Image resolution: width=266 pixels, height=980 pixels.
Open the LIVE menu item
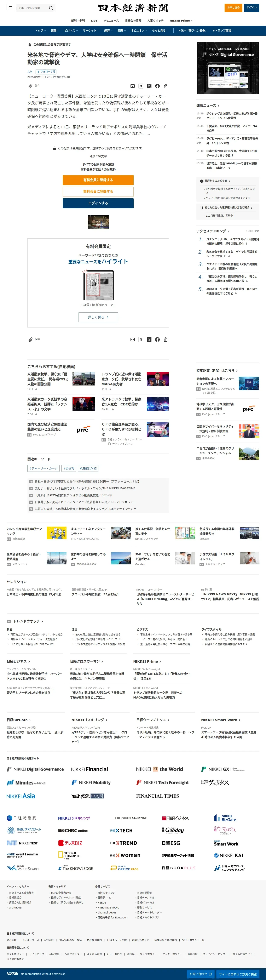pyautogui.click(x=94, y=21)
